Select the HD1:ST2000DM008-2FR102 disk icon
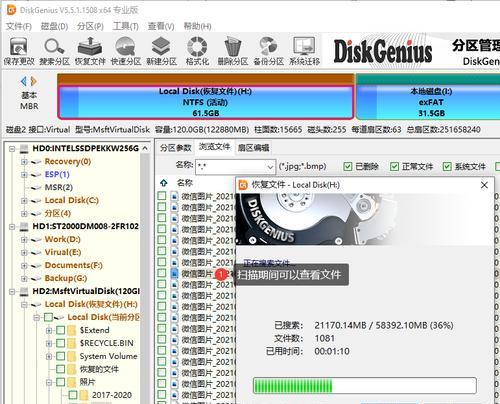Screen dimensions: 500x404 coord(24,227)
